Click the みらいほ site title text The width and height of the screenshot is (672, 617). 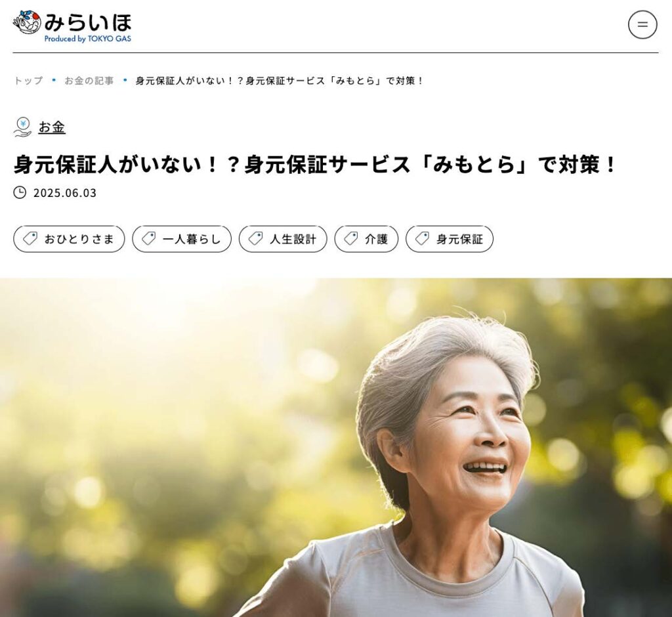[87, 22]
